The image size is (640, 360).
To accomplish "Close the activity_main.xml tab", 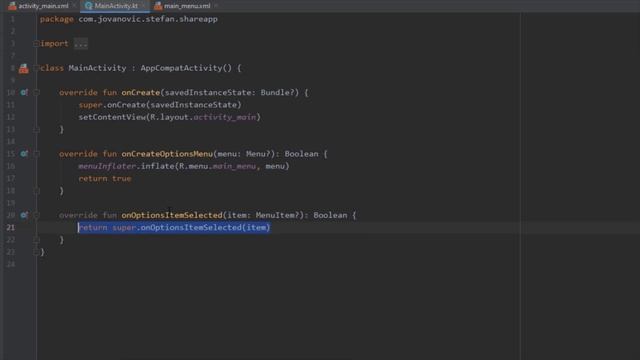I will coord(75,6).
